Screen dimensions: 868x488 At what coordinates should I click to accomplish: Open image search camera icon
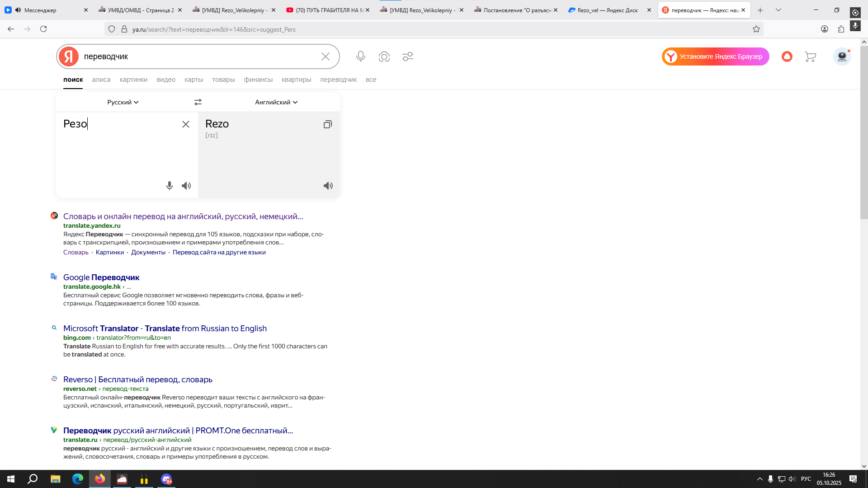pos(384,56)
